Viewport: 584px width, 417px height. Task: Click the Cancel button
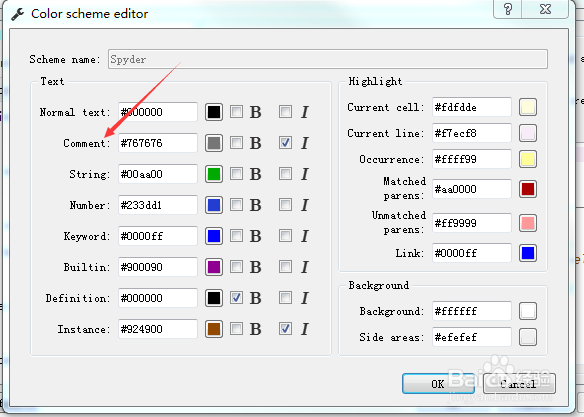[x=519, y=383]
